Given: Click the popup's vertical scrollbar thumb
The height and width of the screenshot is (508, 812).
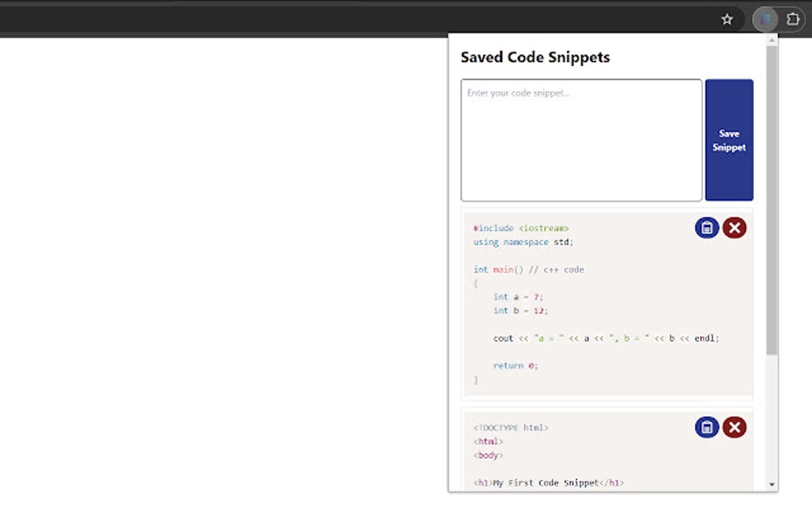Looking at the screenshot, I should (772, 199).
